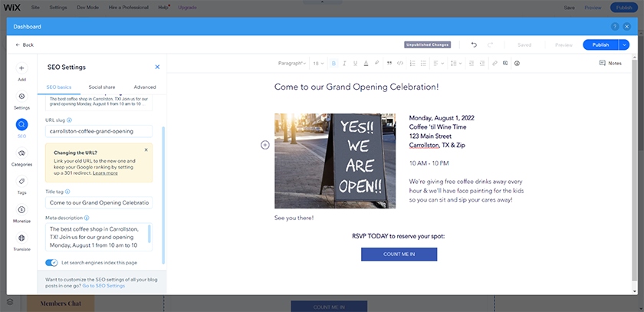Open the text color tool

[x=366, y=63]
